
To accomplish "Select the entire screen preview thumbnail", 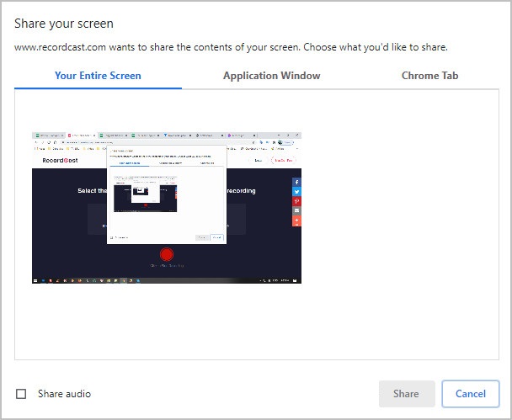I will 167,207.
